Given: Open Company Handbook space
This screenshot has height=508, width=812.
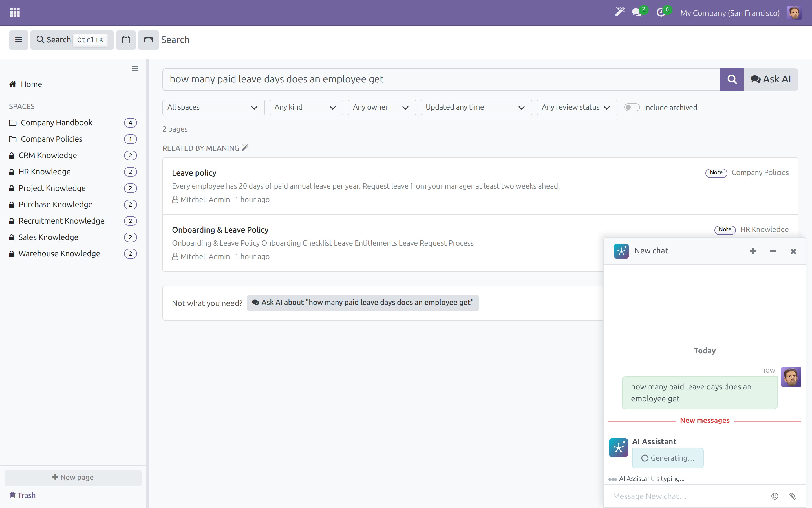Looking at the screenshot, I should click(x=73, y=123).
